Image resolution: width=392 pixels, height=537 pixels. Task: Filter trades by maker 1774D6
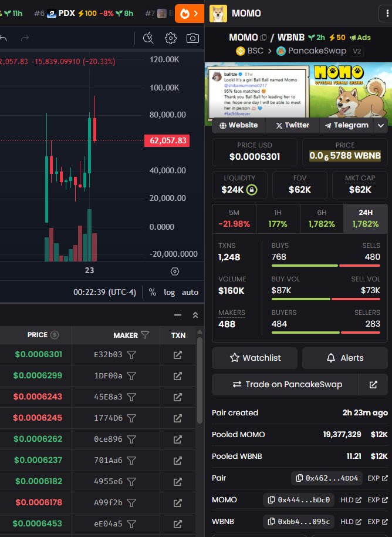pyautogui.click(x=131, y=418)
